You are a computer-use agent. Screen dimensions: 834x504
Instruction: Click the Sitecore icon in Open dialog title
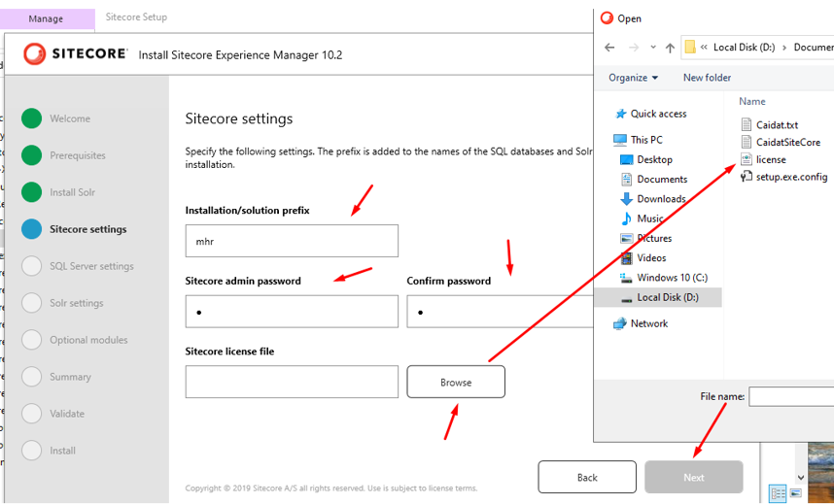pos(607,18)
